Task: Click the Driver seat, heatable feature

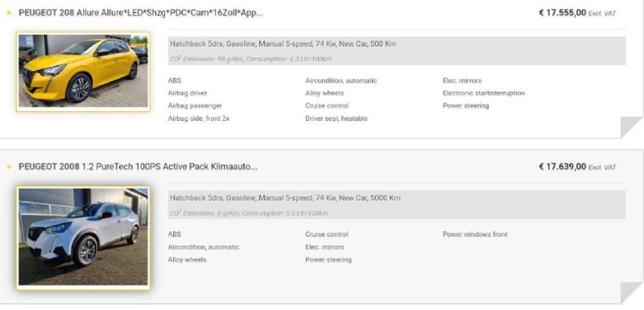Action: pyautogui.click(x=336, y=118)
